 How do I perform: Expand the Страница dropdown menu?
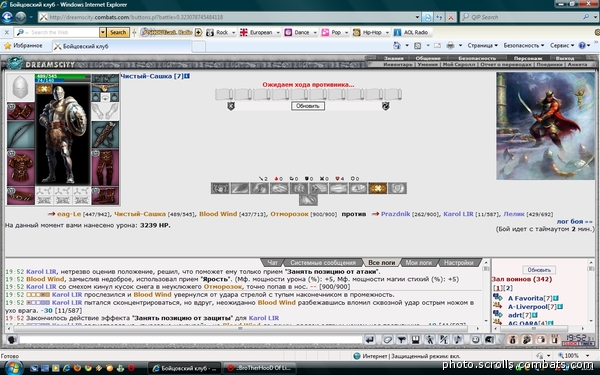[x=483, y=46]
